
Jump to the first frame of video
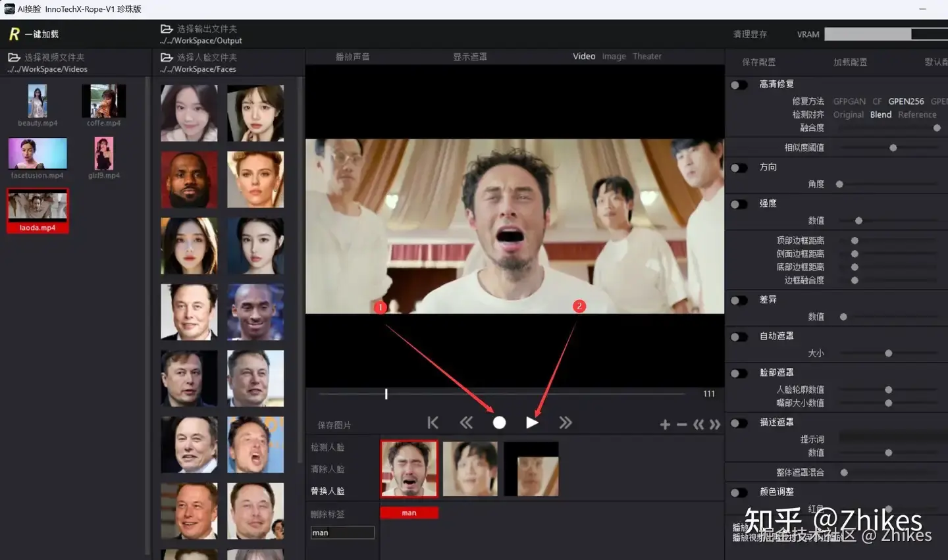click(x=433, y=422)
